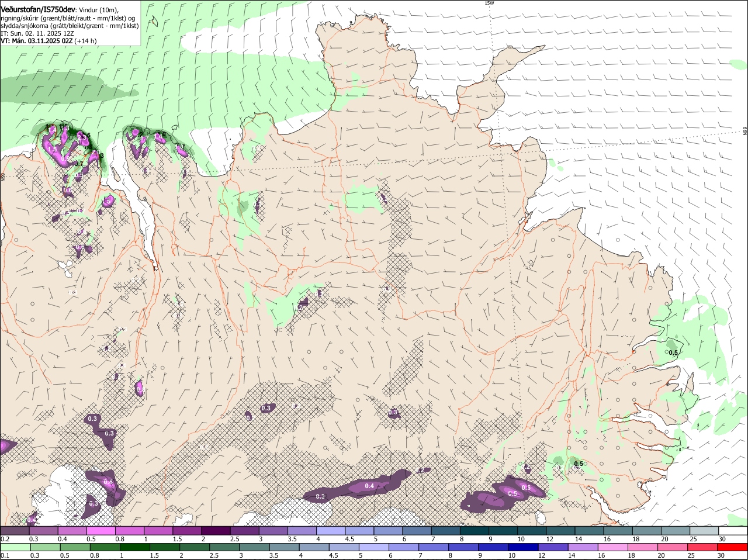Select lower legend swatch between 2 and 2.5
748x560 pixels.
coord(194,548)
